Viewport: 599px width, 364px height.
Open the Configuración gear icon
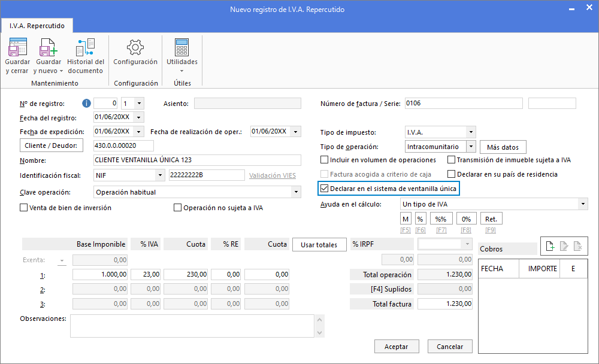(135, 47)
